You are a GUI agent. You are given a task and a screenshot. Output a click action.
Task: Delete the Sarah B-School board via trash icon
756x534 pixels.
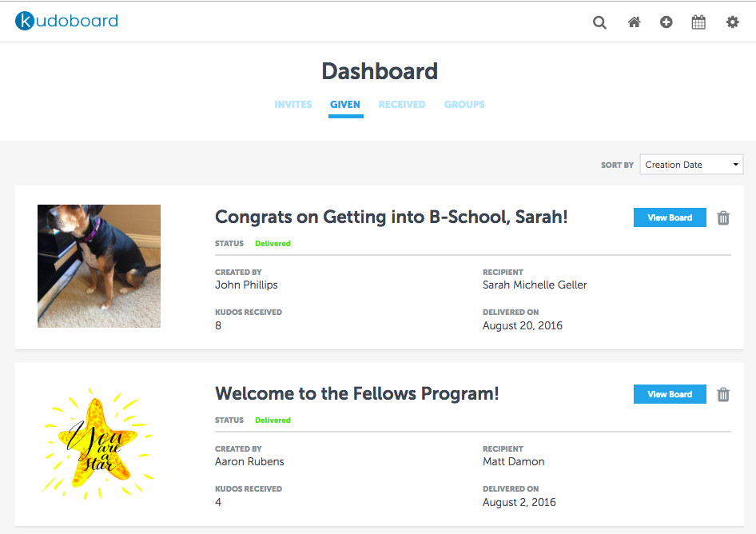[x=723, y=217]
